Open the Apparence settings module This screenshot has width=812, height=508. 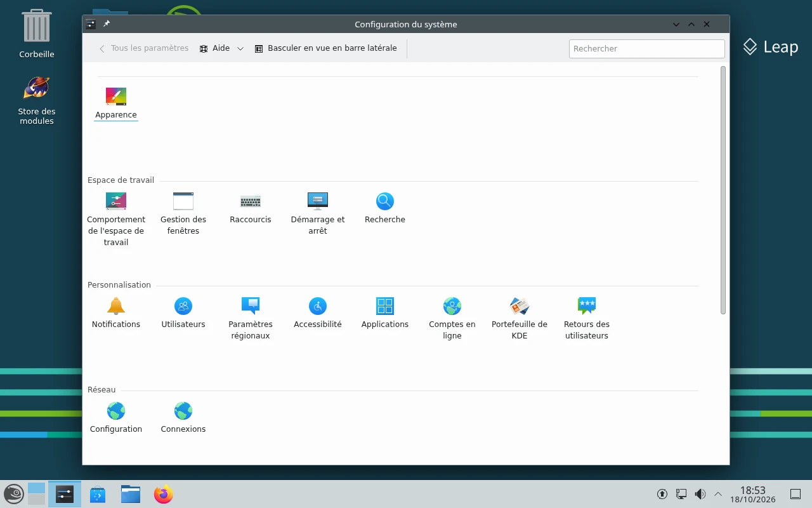(x=116, y=104)
